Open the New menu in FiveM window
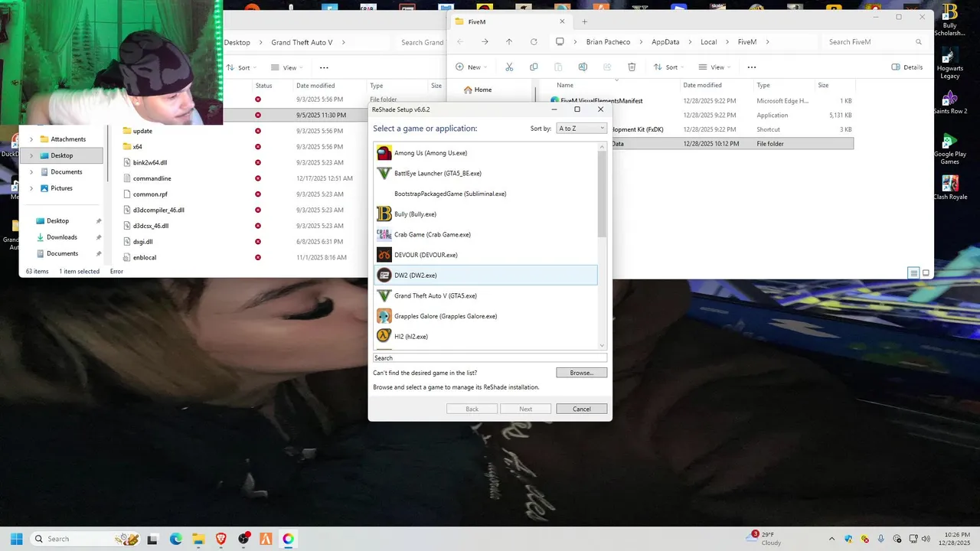This screenshot has width=980, height=551. coord(472,67)
